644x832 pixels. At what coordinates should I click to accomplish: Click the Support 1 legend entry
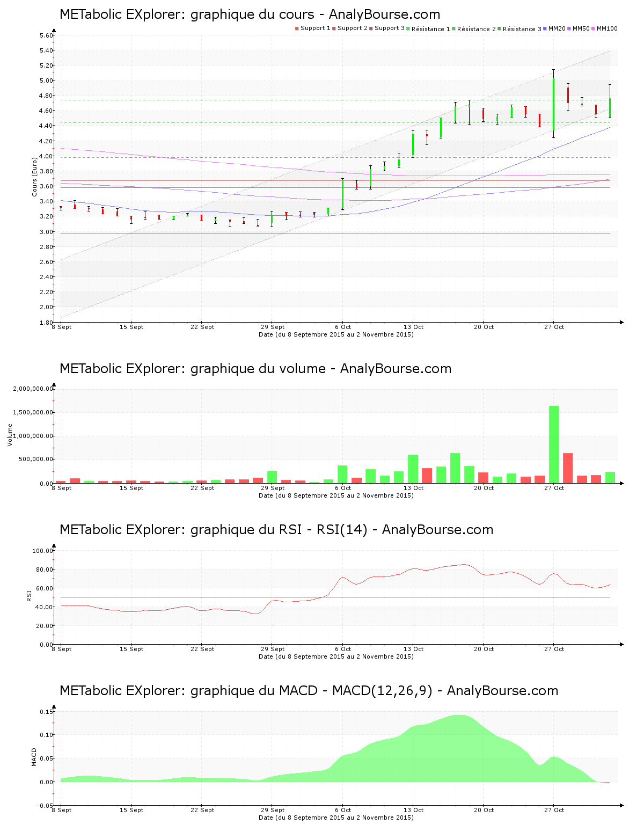point(313,28)
